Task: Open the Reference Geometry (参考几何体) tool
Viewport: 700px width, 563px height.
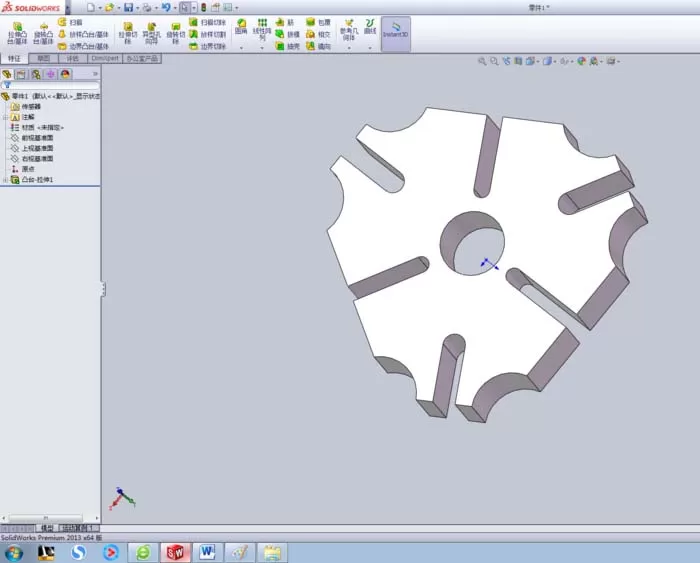Action: pos(349,29)
